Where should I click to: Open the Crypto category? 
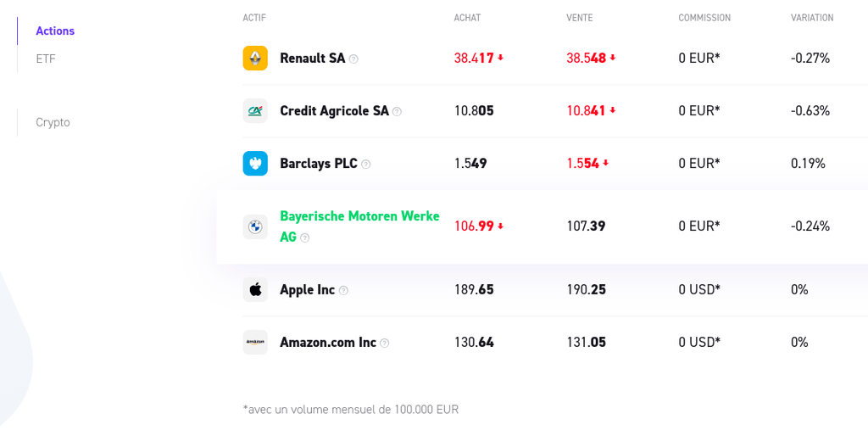click(53, 122)
